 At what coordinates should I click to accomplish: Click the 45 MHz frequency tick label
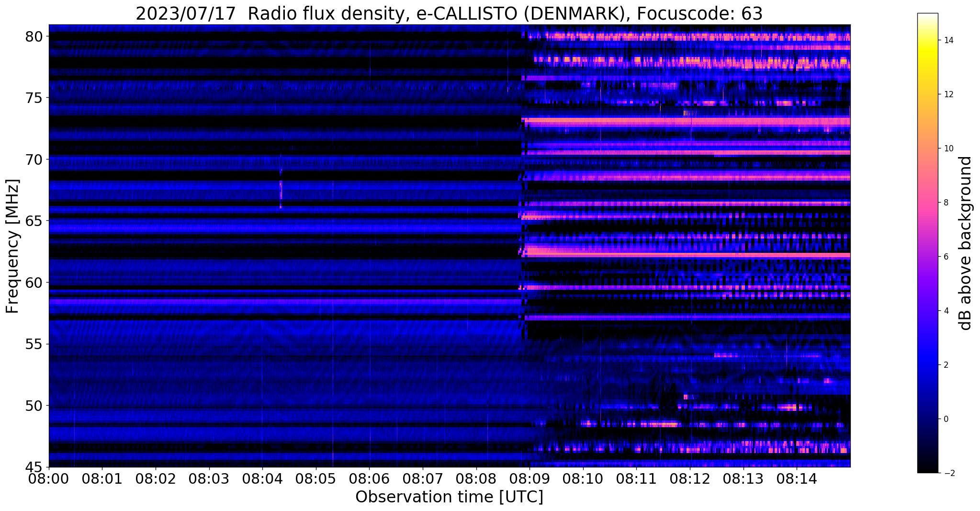[33, 467]
